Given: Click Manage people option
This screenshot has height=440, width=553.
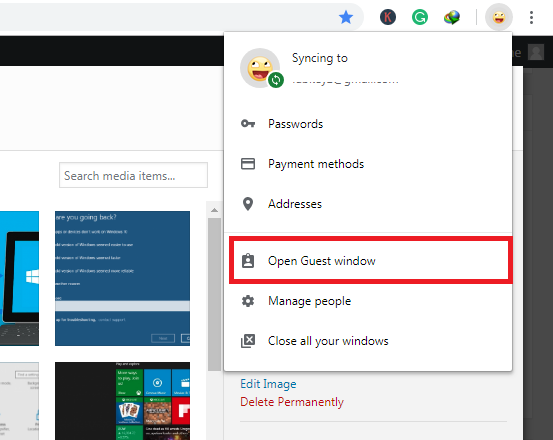Looking at the screenshot, I should [368, 301].
